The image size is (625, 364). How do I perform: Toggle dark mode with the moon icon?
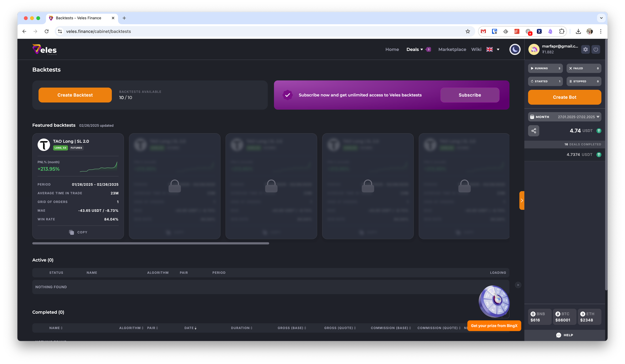(515, 49)
